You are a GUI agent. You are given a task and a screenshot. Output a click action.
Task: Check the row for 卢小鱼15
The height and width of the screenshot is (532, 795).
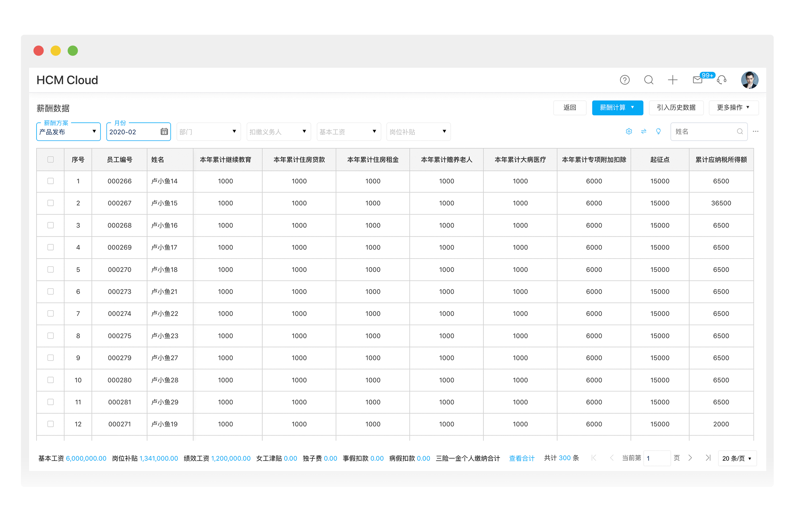[x=50, y=203]
